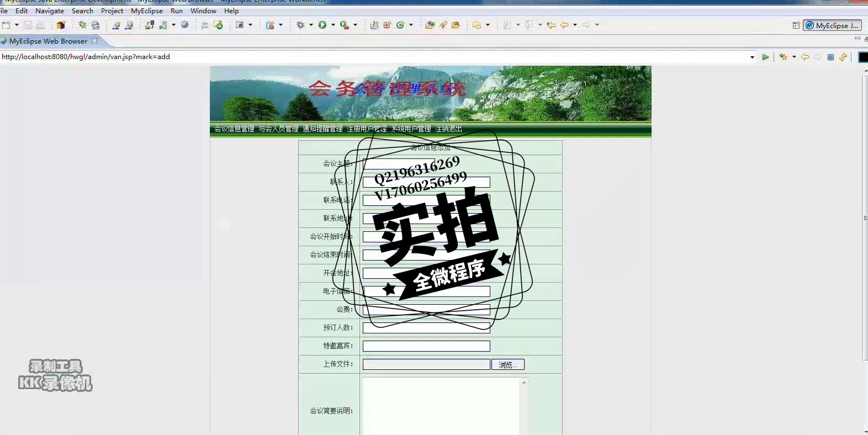
Task: Click the 预订人数 input field
Action: tap(426, 328)
